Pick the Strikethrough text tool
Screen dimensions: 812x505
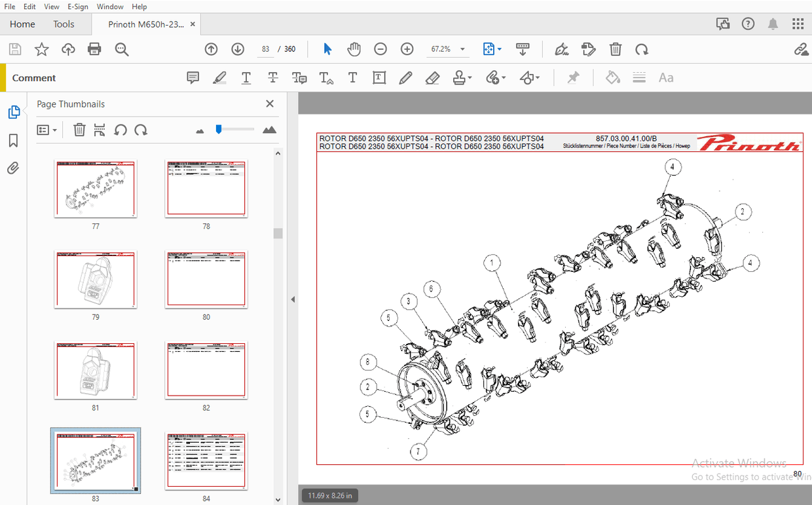(272, 77)
